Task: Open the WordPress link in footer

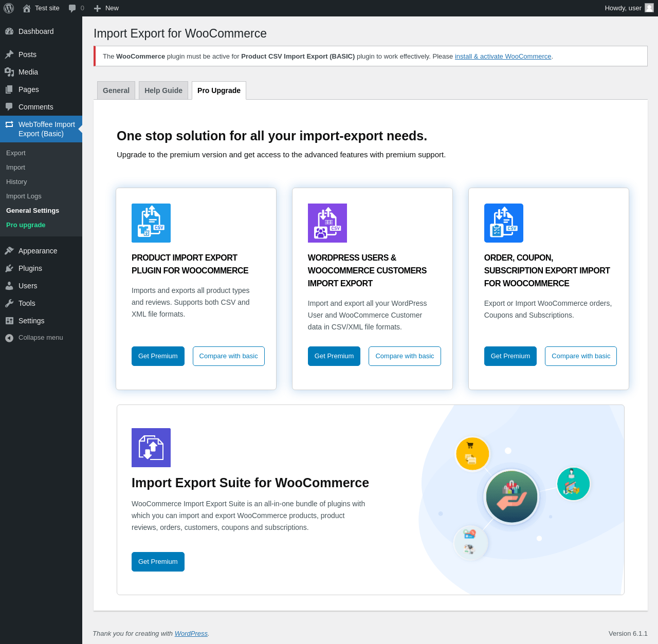Action: (191, 634)
